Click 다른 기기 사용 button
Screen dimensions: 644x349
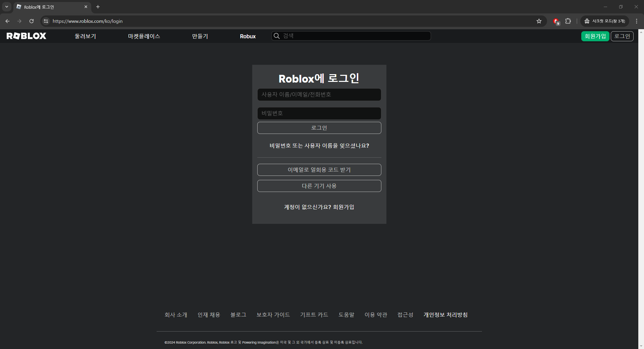click(x=319, y=186)
